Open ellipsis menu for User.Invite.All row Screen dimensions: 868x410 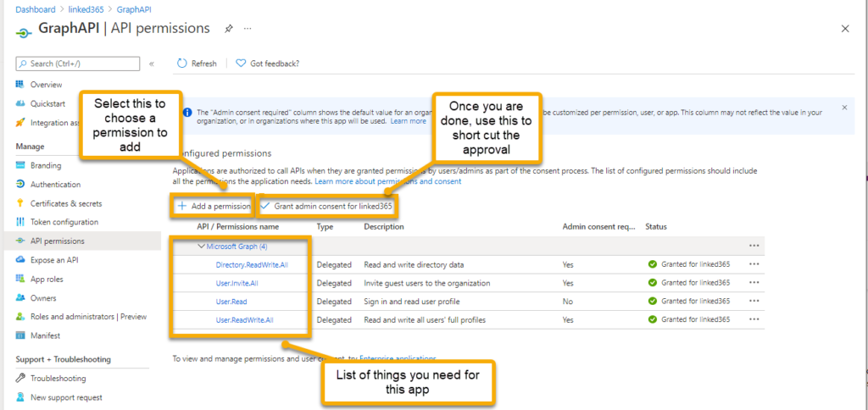[754, 283]
